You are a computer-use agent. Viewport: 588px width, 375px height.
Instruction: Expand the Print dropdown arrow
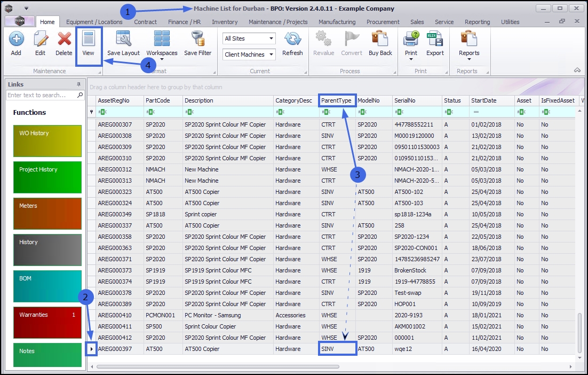pos(411,59)
